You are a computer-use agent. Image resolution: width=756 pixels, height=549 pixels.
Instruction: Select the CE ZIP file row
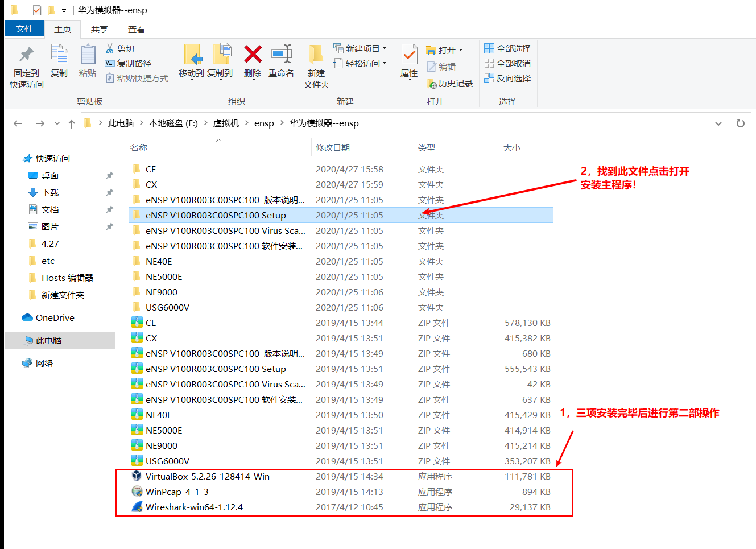(x=341, y=323)
